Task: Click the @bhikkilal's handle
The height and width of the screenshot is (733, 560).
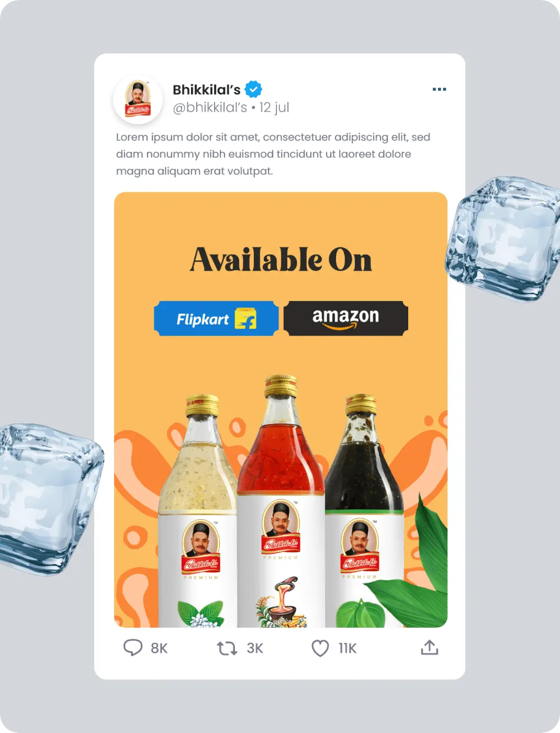Action: (x=210, y=107)
